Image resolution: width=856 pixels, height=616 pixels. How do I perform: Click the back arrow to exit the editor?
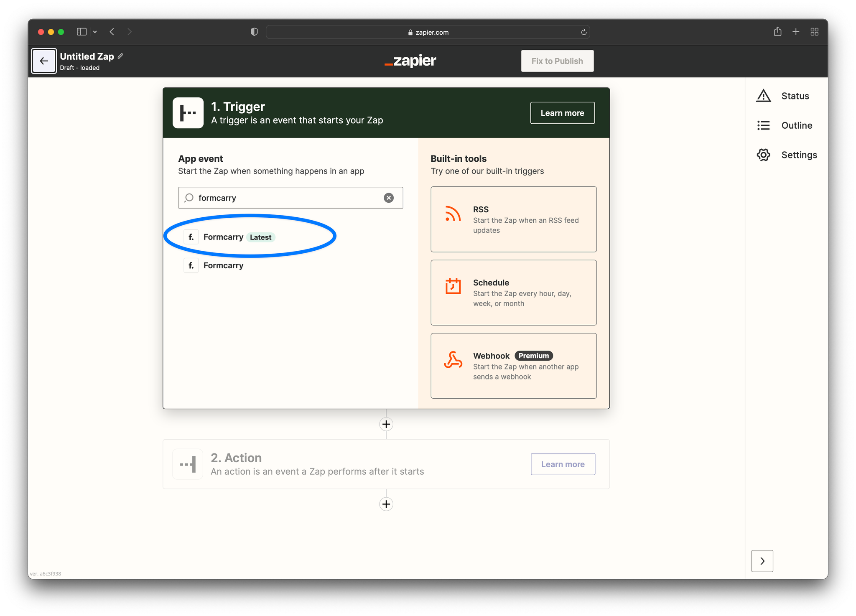point(44,61)
